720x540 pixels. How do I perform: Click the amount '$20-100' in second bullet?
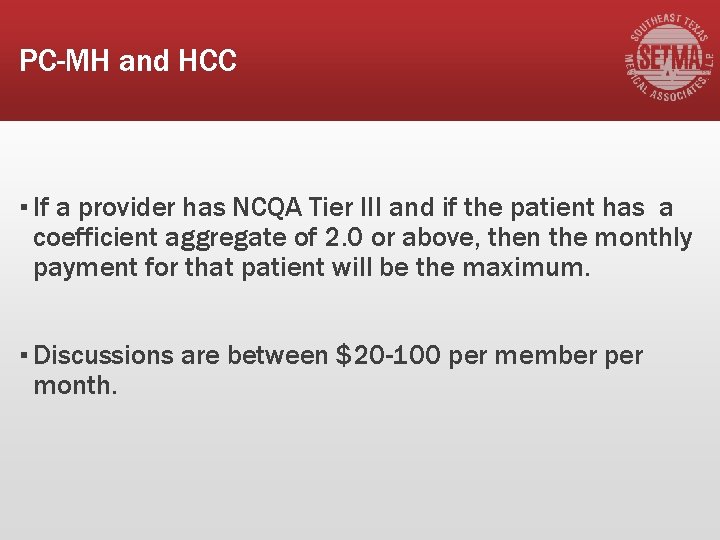pyautogui.click(x=389, y=355)
